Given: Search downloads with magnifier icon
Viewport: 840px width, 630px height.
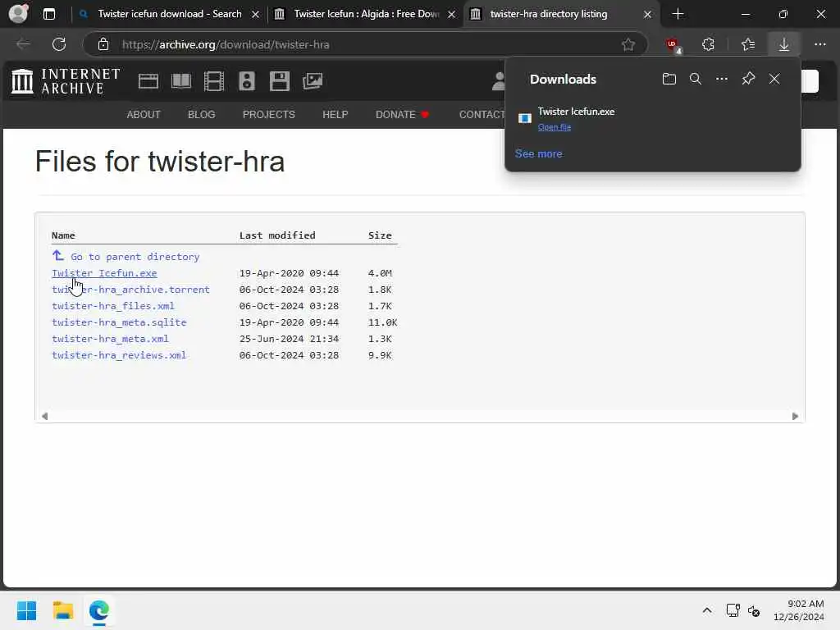Looking at the screenshot, I should coord(696,79).
